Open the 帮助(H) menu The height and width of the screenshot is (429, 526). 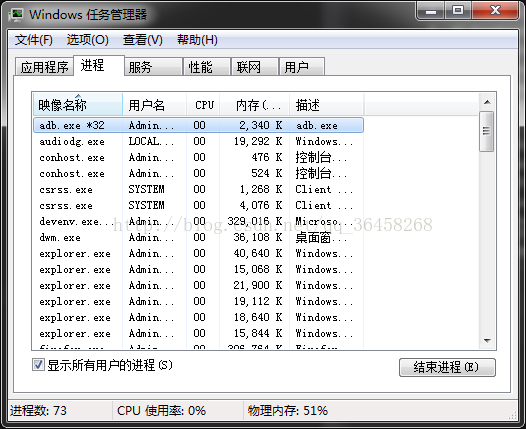[197, 40]
